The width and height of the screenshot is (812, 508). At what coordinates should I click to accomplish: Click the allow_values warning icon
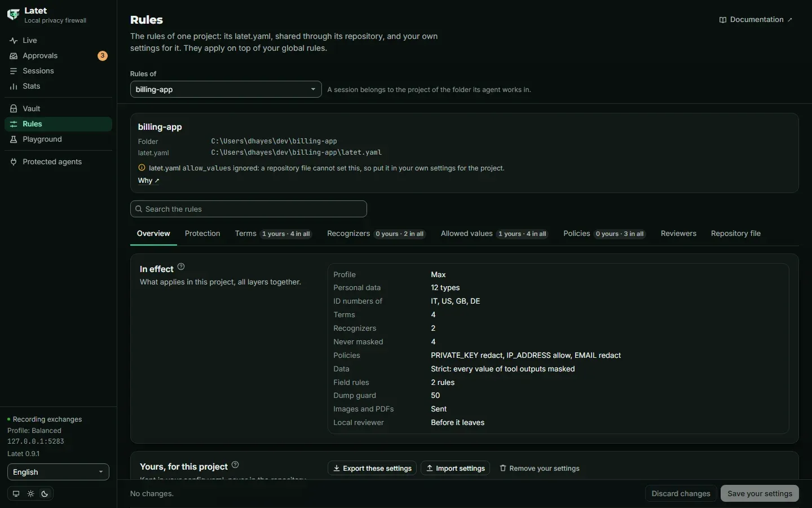click(x=142, y=168)
